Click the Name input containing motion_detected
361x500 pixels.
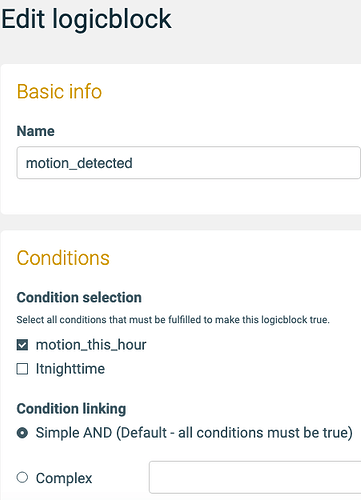[x=189, y=163]
